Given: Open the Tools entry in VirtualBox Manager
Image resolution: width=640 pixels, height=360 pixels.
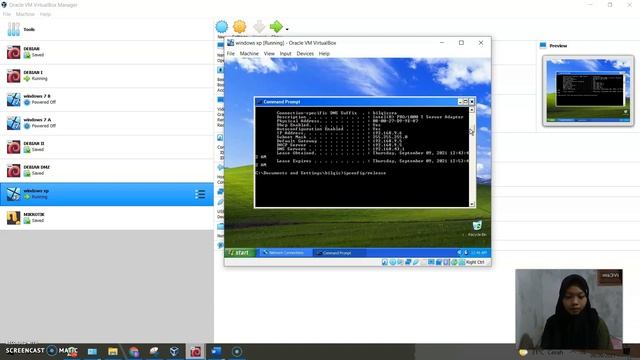Looking at the screenshot, I should pos(107,29).
